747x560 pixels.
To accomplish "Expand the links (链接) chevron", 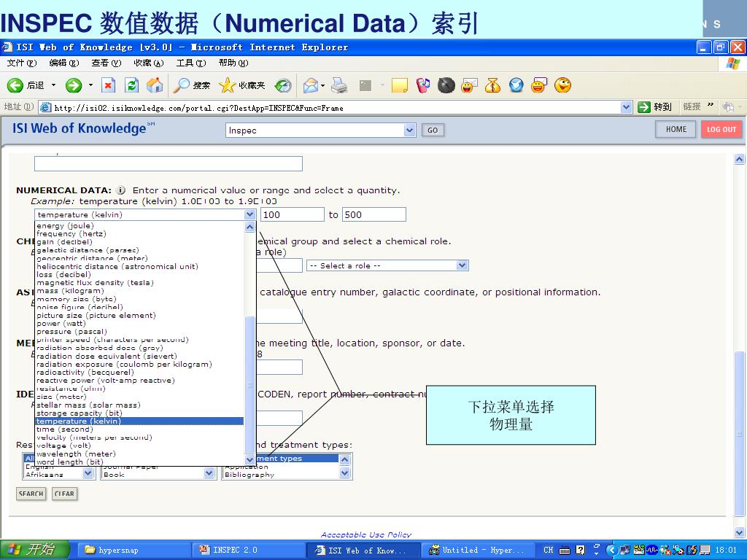I will [x=711, y=105].
